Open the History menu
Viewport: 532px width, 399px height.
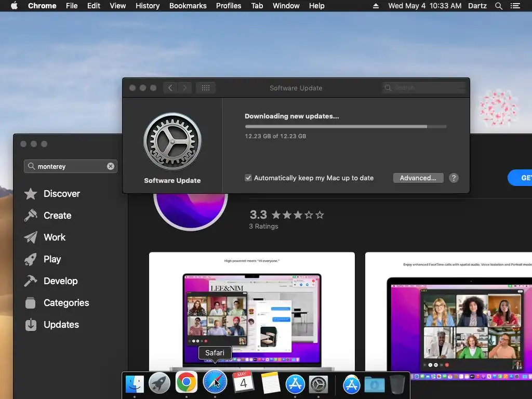148,6
